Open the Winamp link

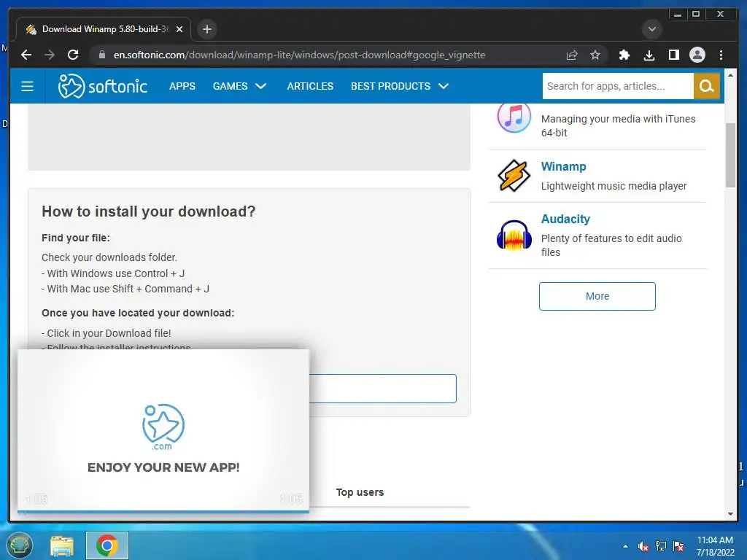(564, 167)
